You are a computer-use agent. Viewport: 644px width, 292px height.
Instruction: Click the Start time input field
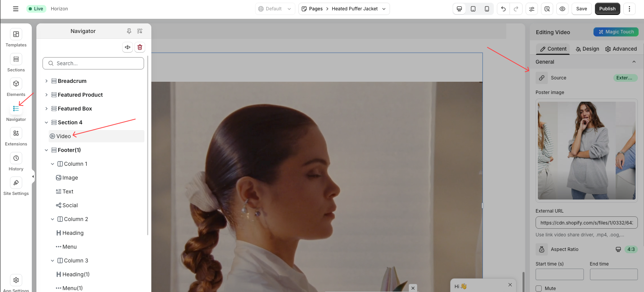coord(559,274)
